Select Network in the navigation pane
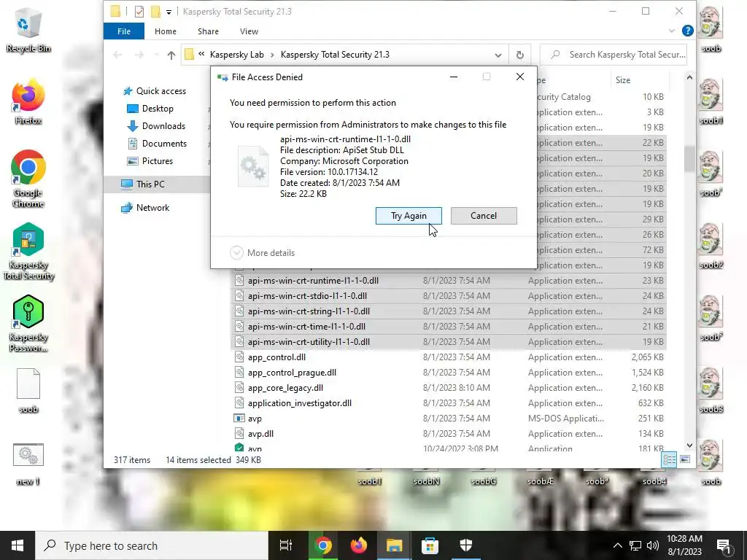This screenshot has width=747, height=560. coord(145,208)
